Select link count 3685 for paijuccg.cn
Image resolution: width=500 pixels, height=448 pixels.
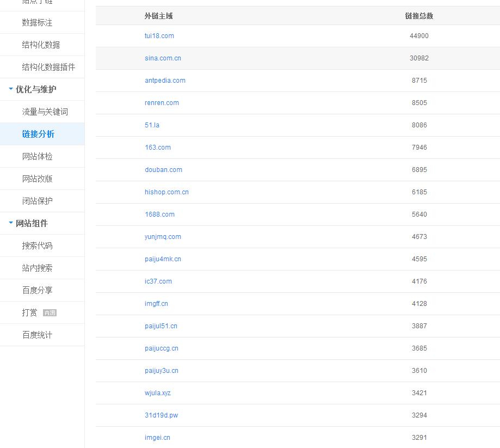click(419, 348)
